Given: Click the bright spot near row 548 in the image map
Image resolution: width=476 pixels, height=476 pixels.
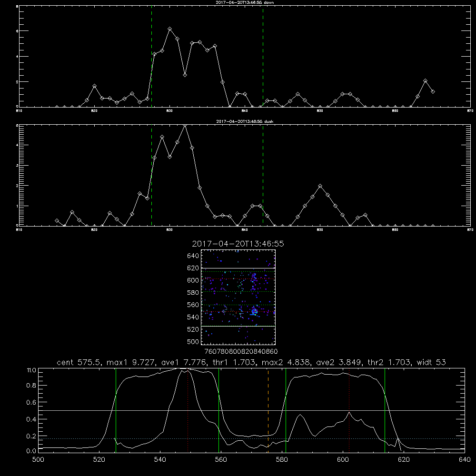Looking at the screenshot, I should coord(254,311).
